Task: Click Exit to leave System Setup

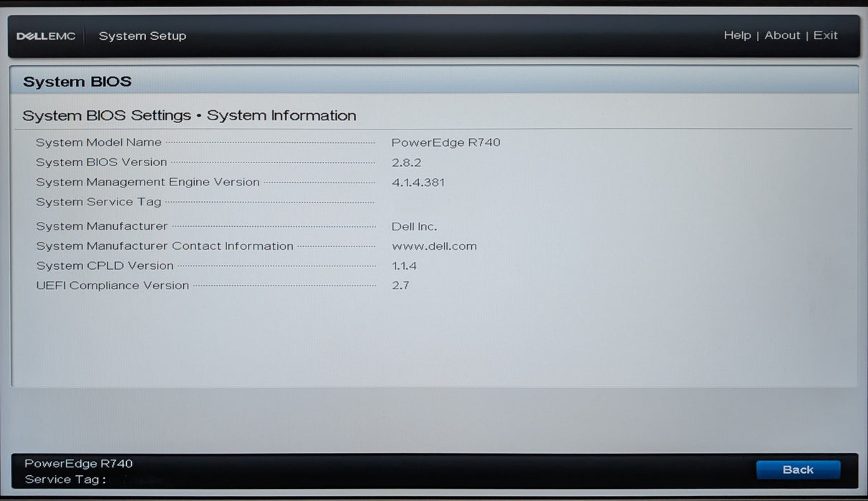Action: point(825,35)
